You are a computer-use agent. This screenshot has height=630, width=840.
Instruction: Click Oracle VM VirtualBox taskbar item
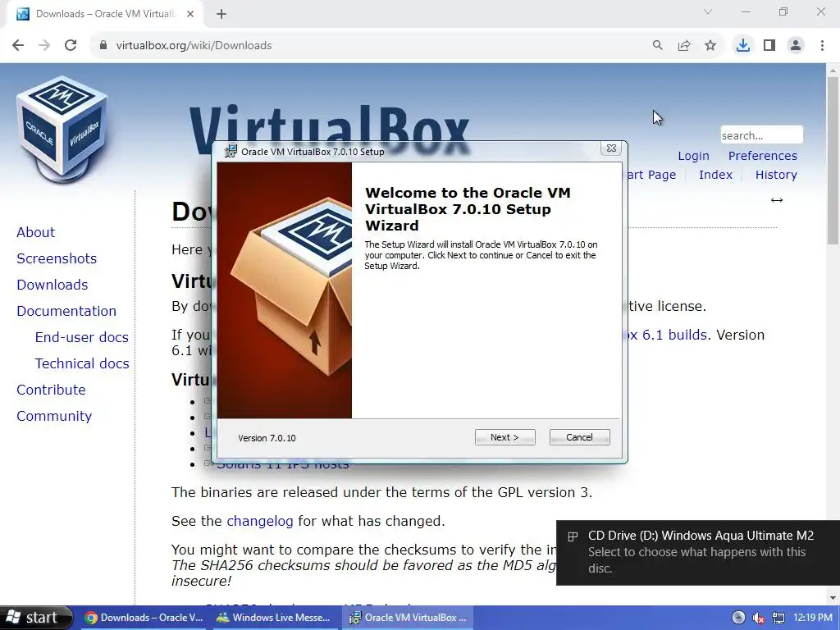click(408, 618)
